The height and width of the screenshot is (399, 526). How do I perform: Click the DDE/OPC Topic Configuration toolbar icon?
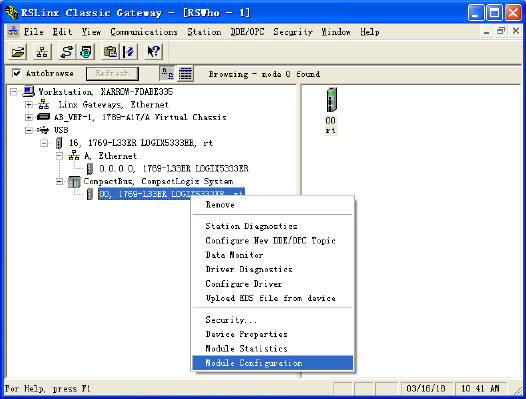tap(110, 52)
